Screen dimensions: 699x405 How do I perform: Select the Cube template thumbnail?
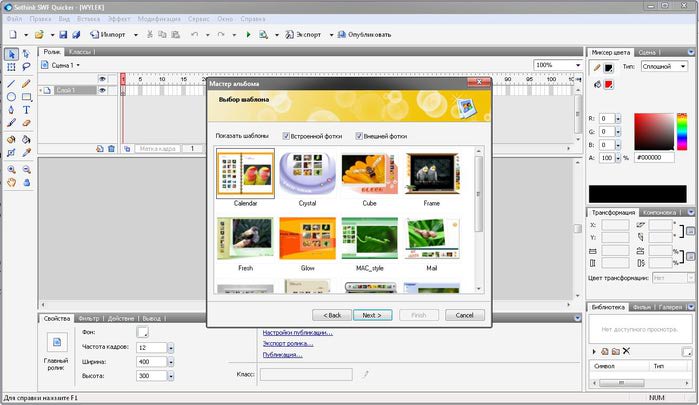click(x=370, y=174)
